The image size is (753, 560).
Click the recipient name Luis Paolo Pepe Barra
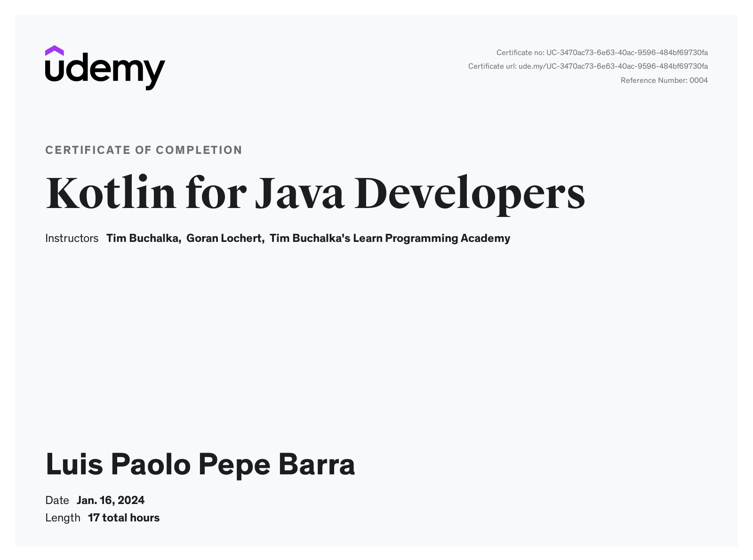coord(200,464)
